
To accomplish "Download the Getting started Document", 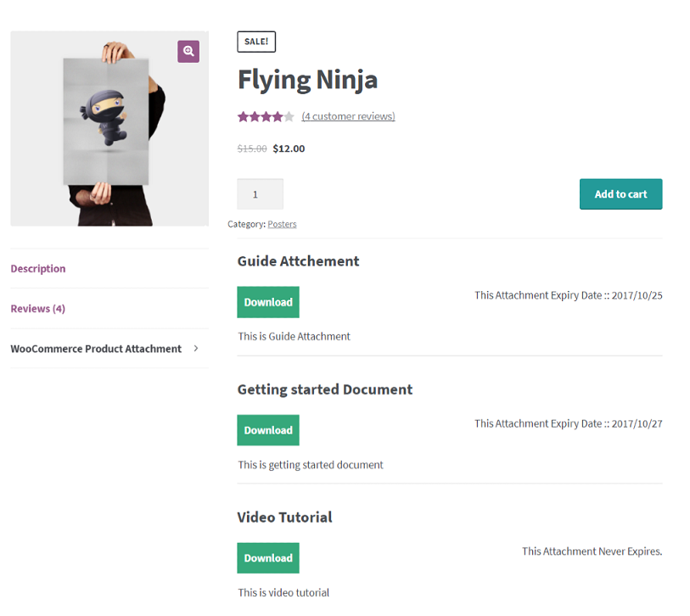I will [x=268, y=430].
